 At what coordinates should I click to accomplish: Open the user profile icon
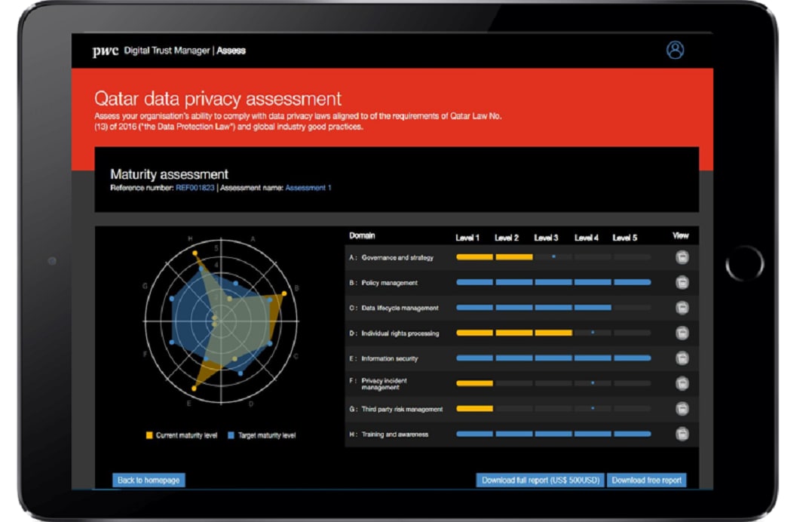click(x=675, y=51)
